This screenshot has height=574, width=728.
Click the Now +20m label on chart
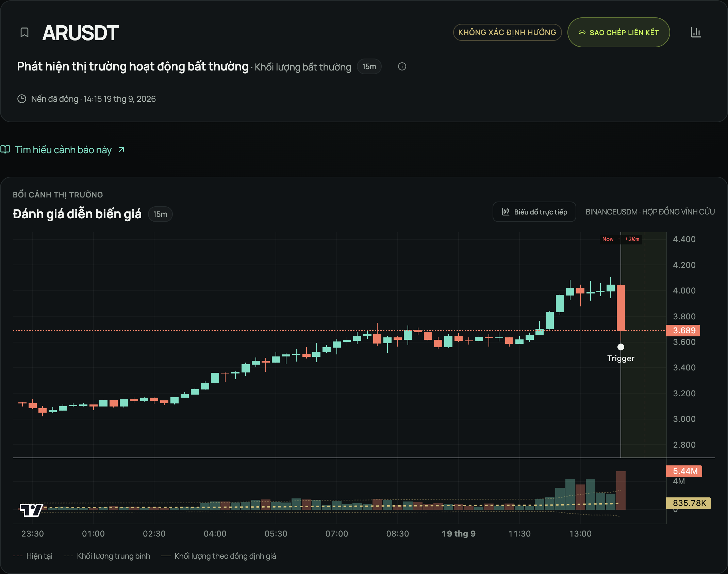[621, 239]
